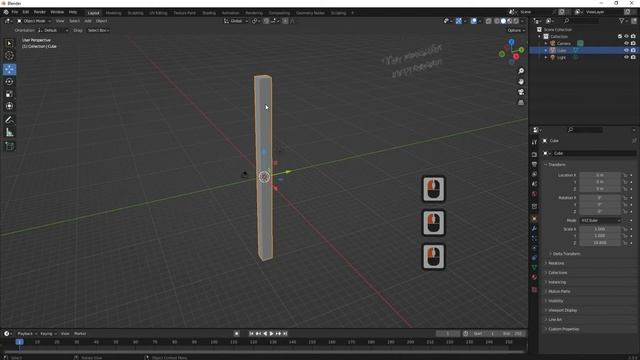
Task: Open the viewport Add menu
Action: (88, 21)
